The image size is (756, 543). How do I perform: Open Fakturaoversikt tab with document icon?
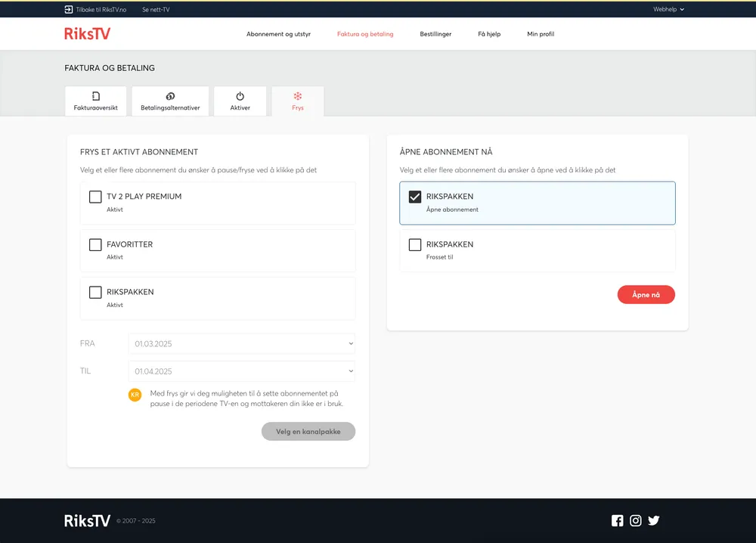[96, 101]
